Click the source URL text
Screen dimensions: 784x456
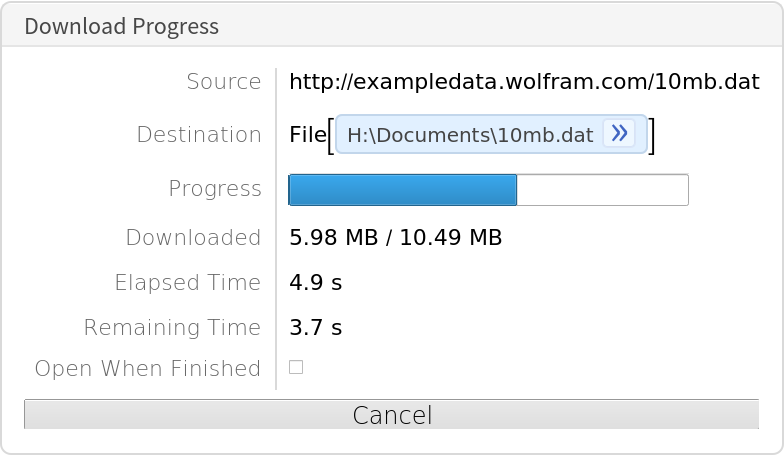(x=524, y=82)
